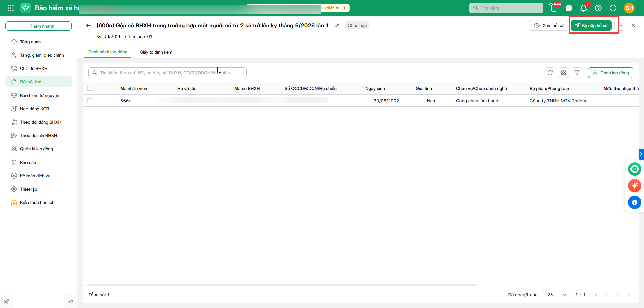Image resolution: width=644 pixels, height=308 pixels.
Task: Select all rows with header checkbox
Action: coord(90,88)
